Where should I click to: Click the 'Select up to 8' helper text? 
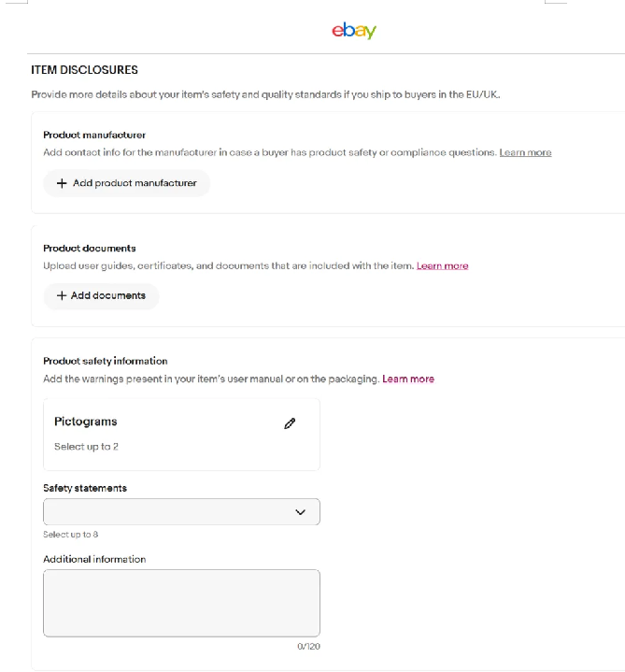click(x=71, y=535)
